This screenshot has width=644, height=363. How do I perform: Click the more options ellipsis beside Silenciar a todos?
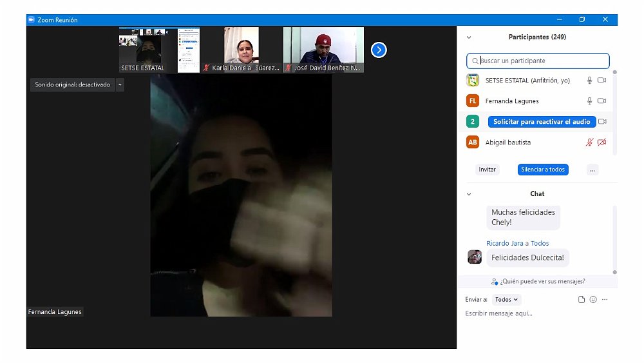[x=592, y=170]
